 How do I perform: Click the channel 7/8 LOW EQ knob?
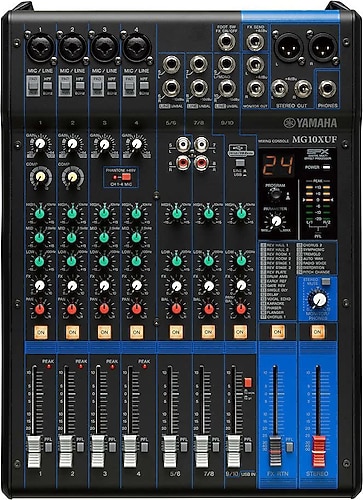click(x=209, y=261)
